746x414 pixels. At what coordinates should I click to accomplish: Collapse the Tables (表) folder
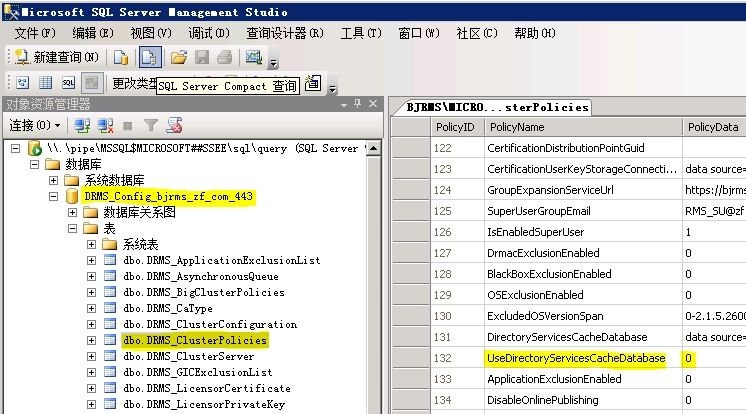tap(72, 228)
